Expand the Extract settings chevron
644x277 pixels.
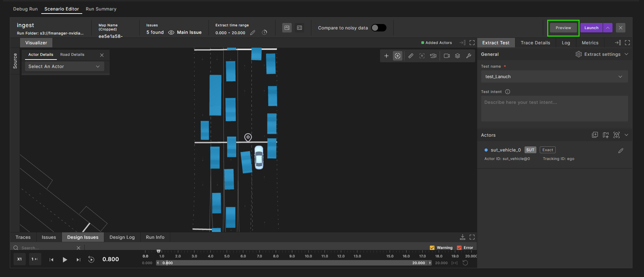626,54
